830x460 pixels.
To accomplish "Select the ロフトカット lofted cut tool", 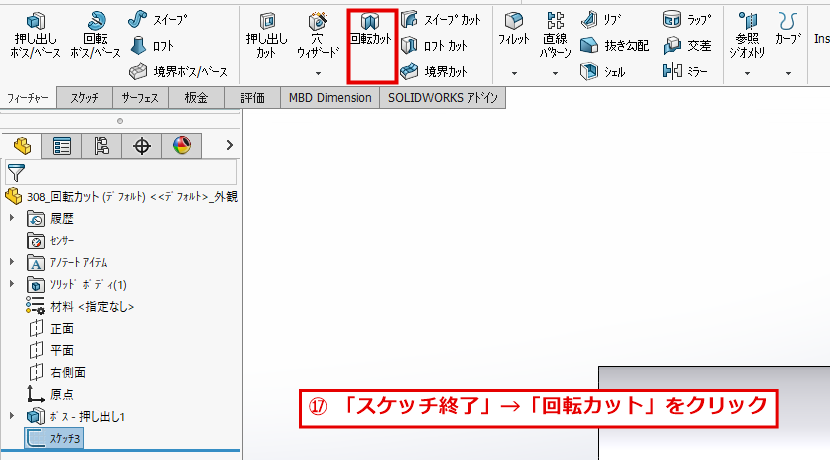I will (x=434, y=46).
